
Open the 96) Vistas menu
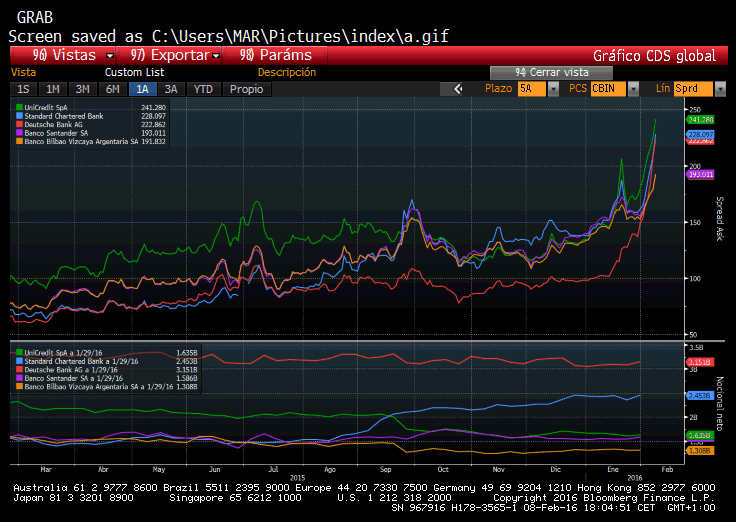coord(63,55)
